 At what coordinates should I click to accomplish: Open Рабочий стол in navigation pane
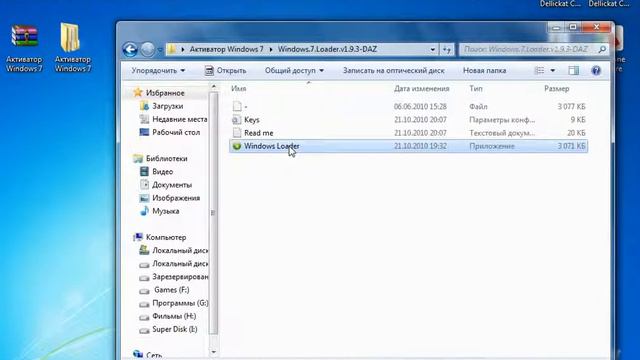click(x=176, y=133)
